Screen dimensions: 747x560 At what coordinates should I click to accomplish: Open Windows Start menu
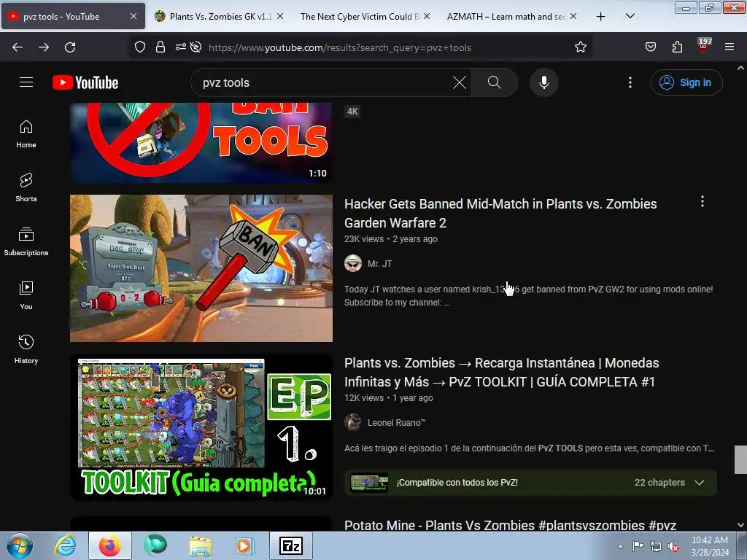20,545
